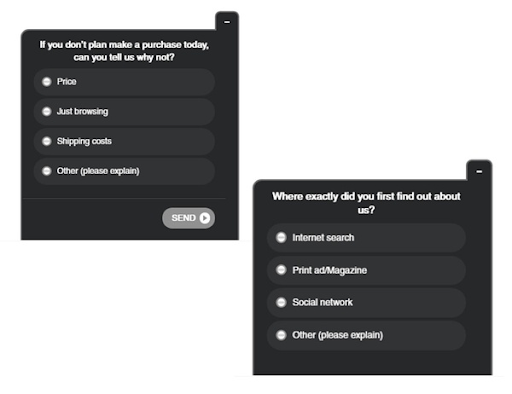Minimize the find out about us survey
This screenshot has width=512, height=394.
tap(479, 171)
